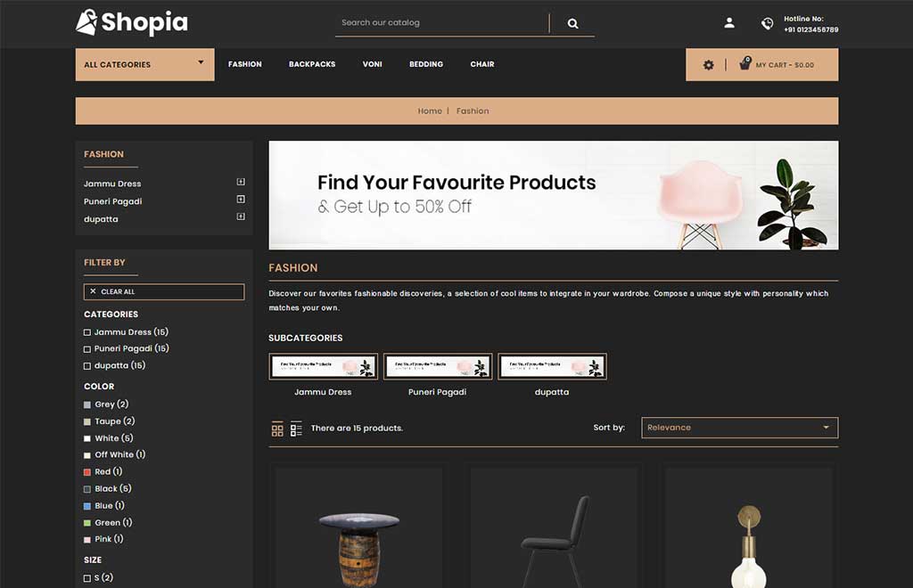Screen dimensions: 913x588
Task: Click the Shopia logo
Action: tap(132, 22)
